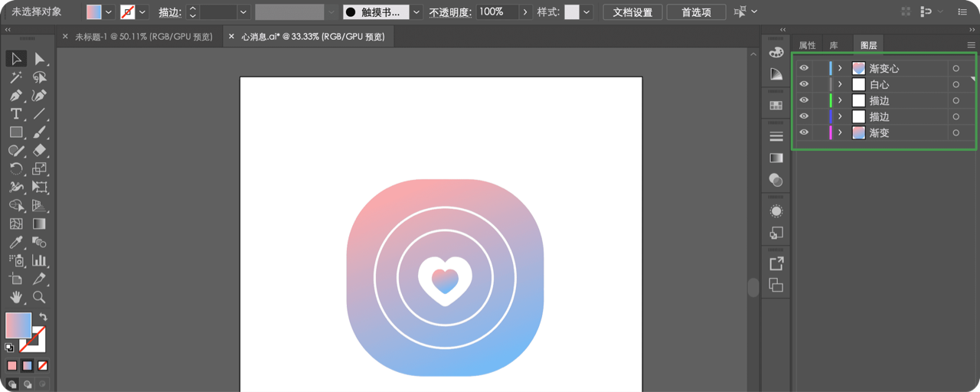Select the Selection tool (black arrow)
Image resolution: width=980 pixels, height=392 pixels.
(16, 59)
